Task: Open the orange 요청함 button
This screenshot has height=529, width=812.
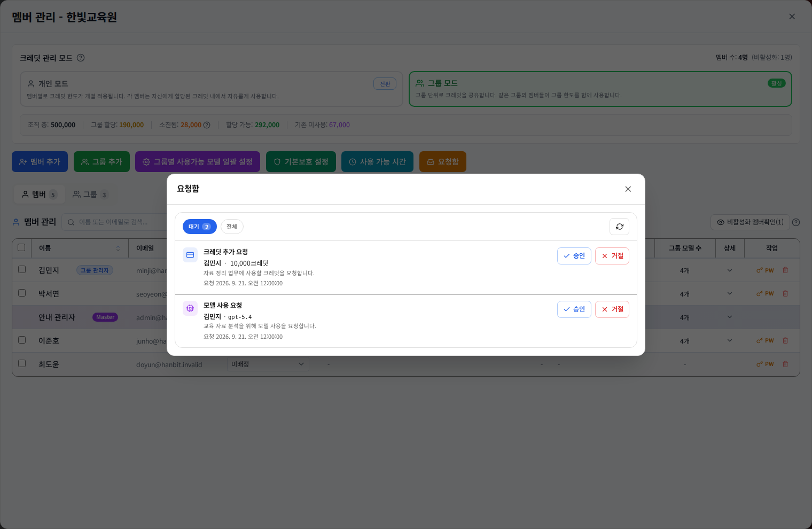Action: (x=442, y=162)
